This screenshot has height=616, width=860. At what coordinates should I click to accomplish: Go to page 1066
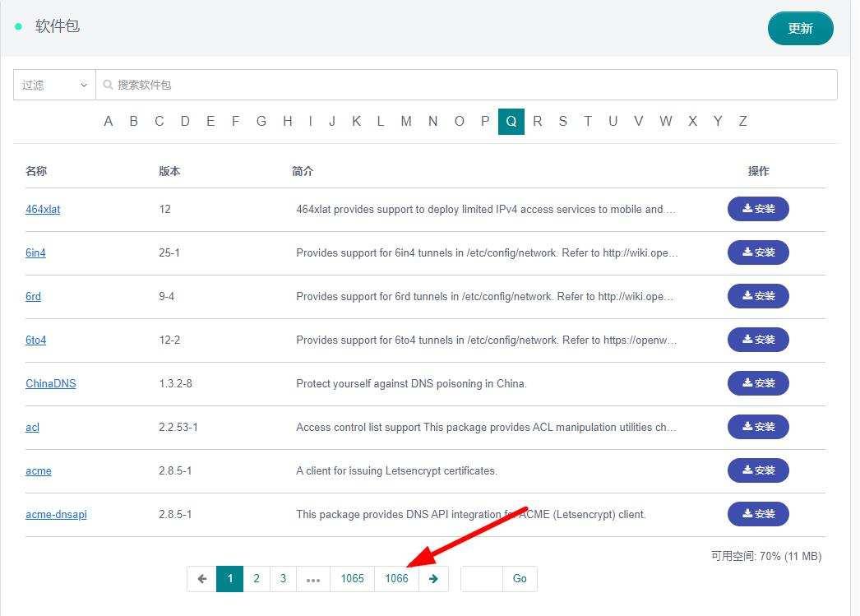pyautogui.click(x=396, y=578)
